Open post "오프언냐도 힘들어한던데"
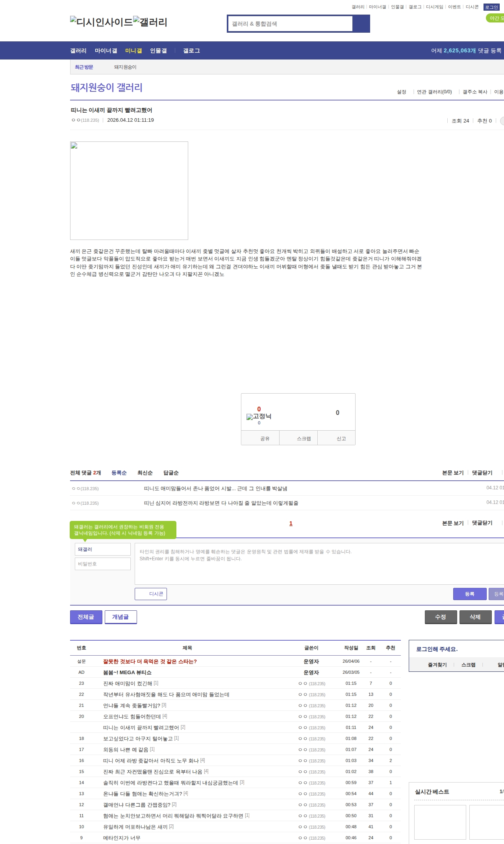Viewport: 504px width, 844px height. pos(132,716)
